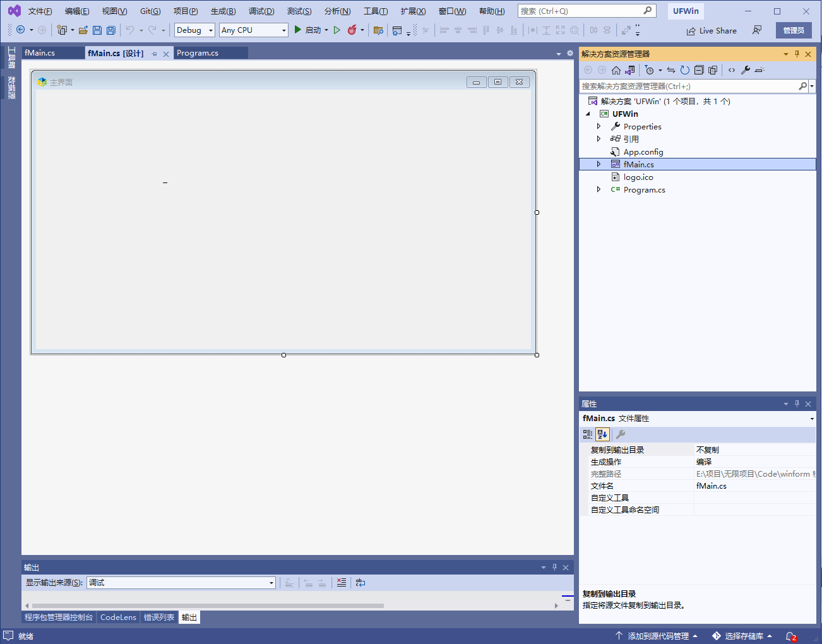
Task: Click the new project toolbar icon
Action: [x=62, y=30]
